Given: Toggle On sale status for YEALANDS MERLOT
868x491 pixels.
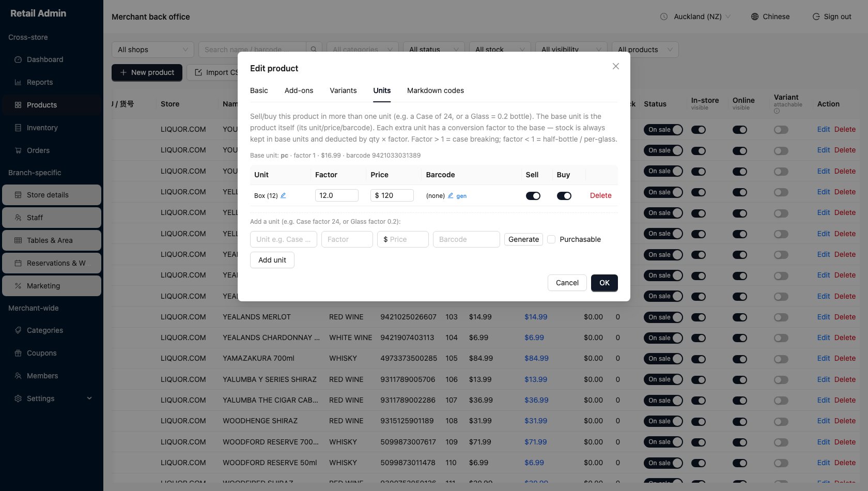Looking at the screenshot, I should 663,317.
